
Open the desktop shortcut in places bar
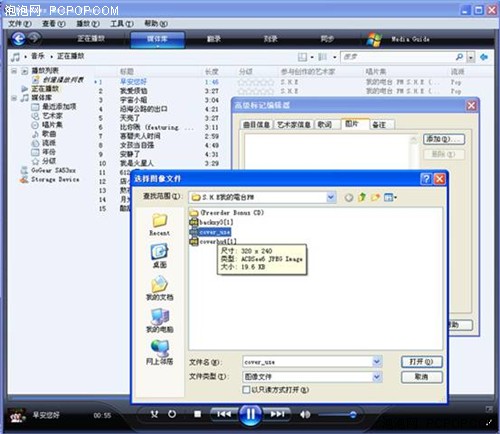pos(159,256)
